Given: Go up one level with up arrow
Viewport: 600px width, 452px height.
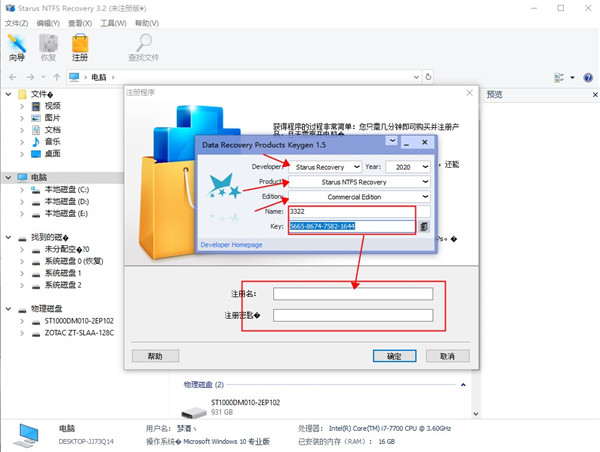Looking at the screenshot, I should click(57, 77).
